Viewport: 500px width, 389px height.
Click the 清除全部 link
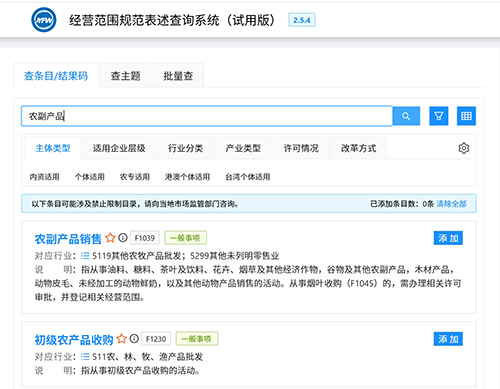pos(451,204)
